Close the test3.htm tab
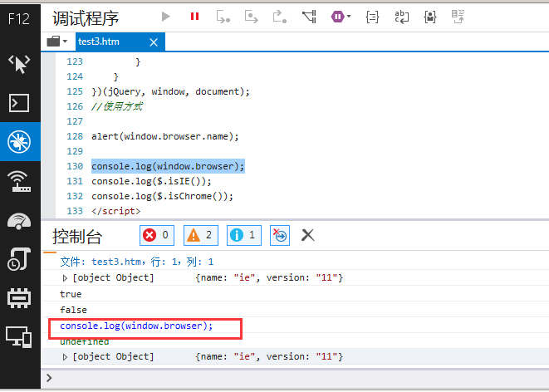The width and height of the screenshot is (549, 392). tap(153, 41)
